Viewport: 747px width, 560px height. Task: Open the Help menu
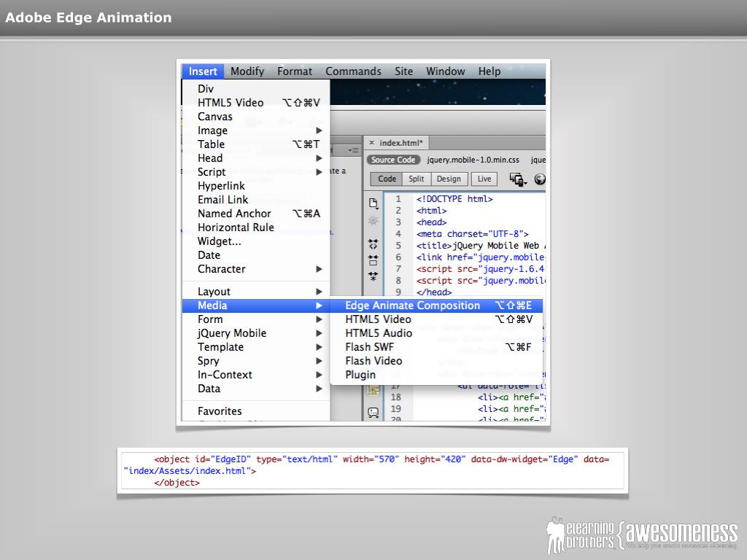489,71
